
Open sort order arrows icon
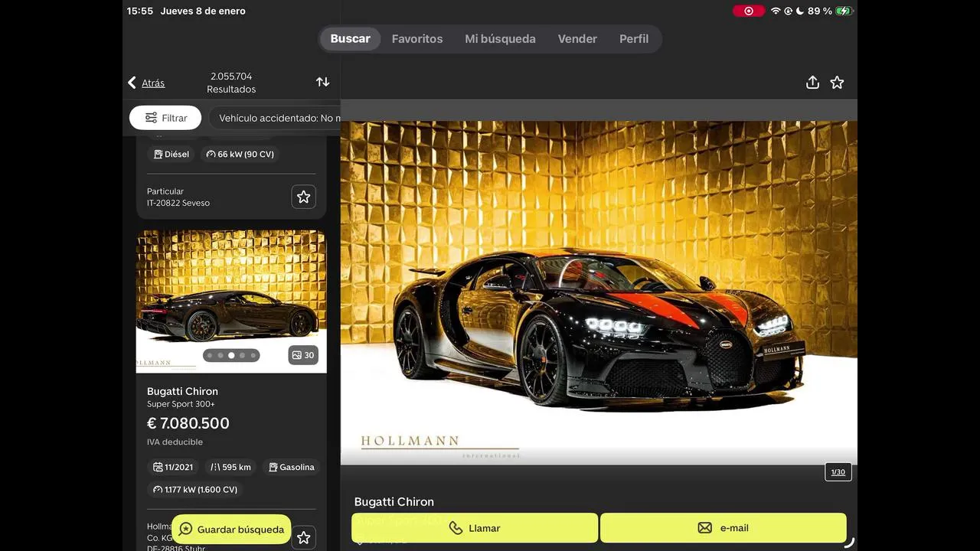coord(322,82)
